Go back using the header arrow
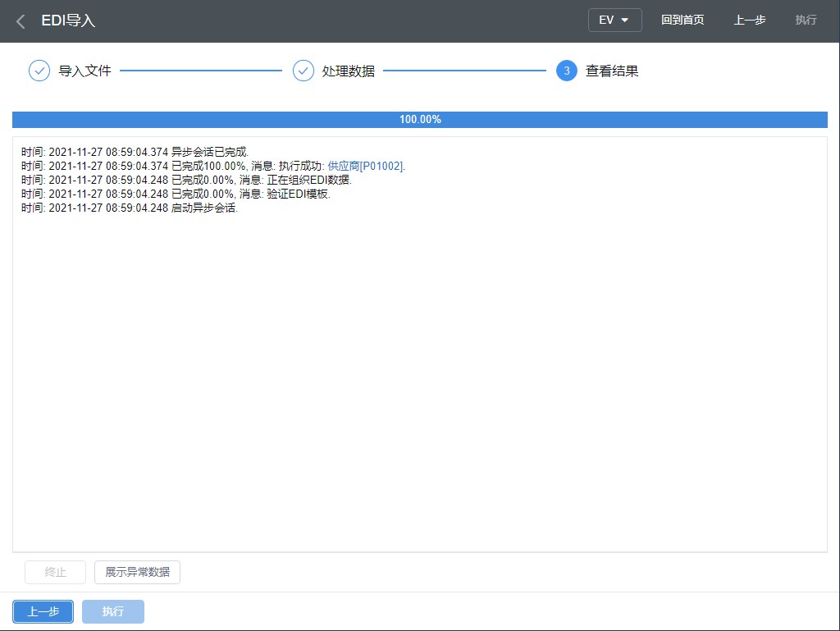The height and width of the screenshot is (631, 840). point(21,21)
